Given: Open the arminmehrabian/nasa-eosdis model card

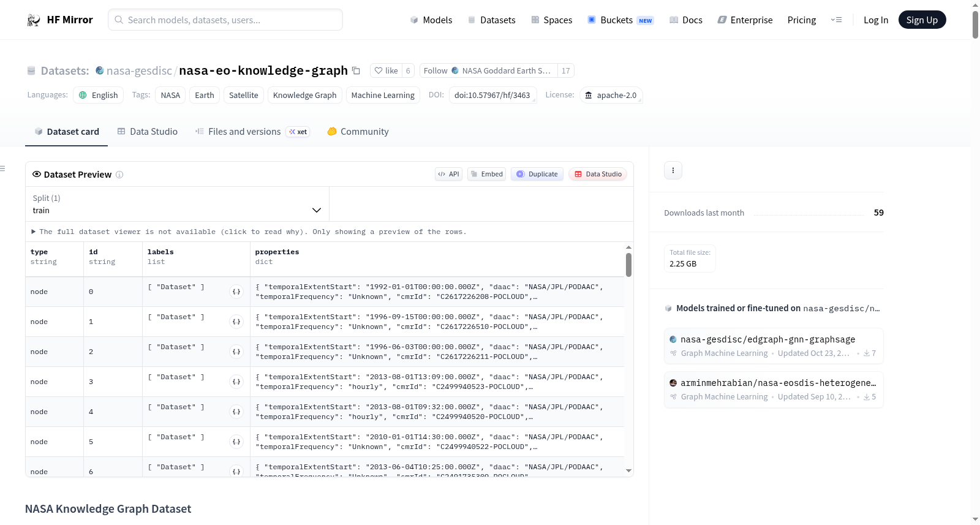Looking at the screenshot, I should [774, 390].
